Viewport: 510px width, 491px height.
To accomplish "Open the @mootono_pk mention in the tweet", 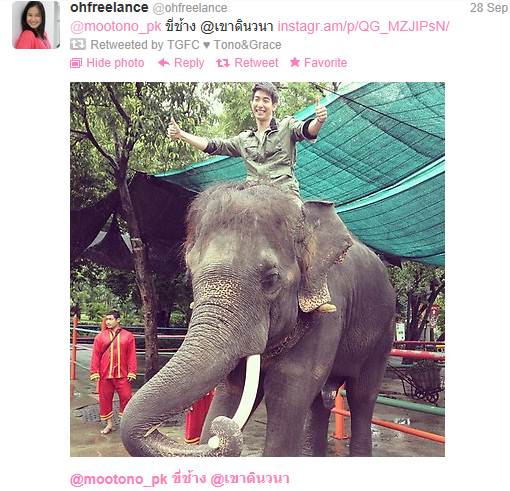I will point(116,27).
